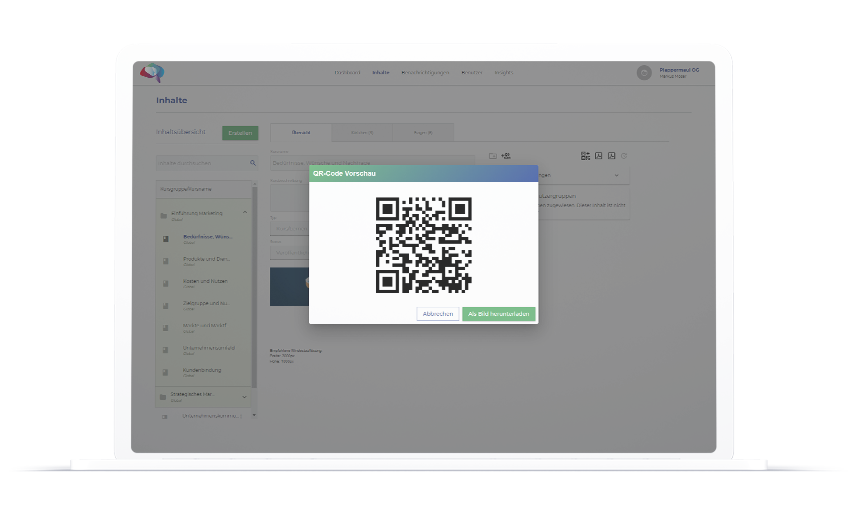Open the dropdown chevron in right panel
Screen dimensions: 860x529
616,175
